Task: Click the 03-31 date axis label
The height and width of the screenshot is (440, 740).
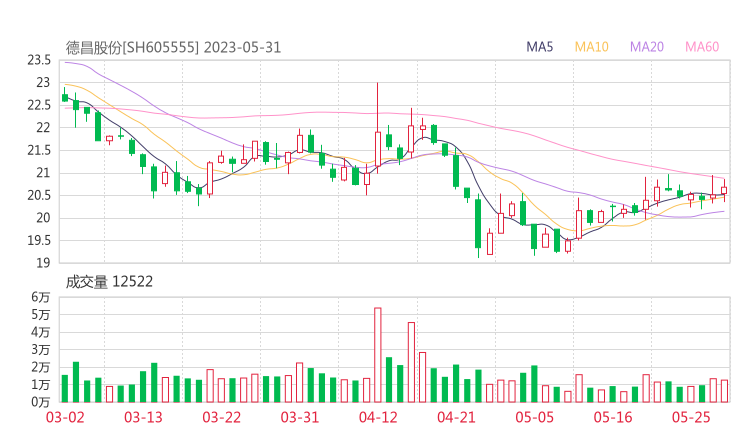Action: pos(300,417)
